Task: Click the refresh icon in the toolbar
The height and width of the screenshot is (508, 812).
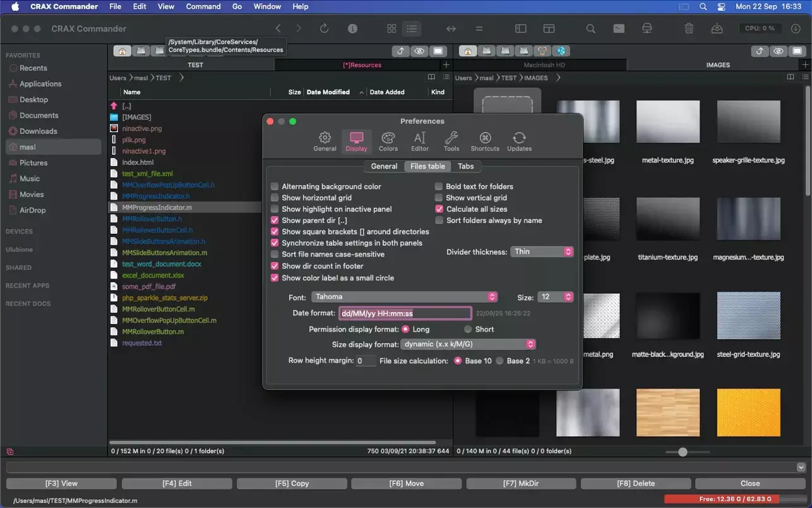Action: click(x=324, y=28)
